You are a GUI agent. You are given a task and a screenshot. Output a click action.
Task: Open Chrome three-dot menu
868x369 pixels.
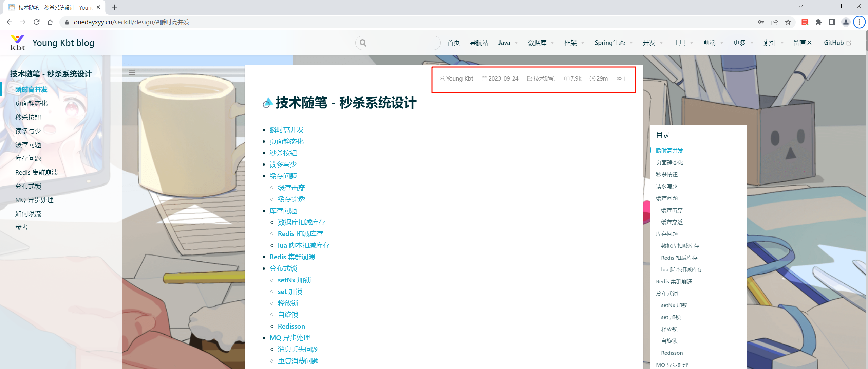coord(859,22)
